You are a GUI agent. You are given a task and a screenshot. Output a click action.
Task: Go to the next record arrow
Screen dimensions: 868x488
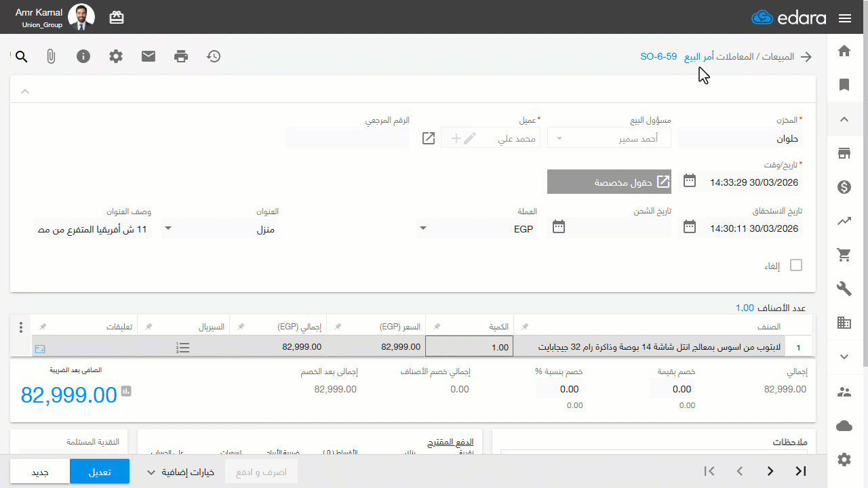tap(770, 471)
